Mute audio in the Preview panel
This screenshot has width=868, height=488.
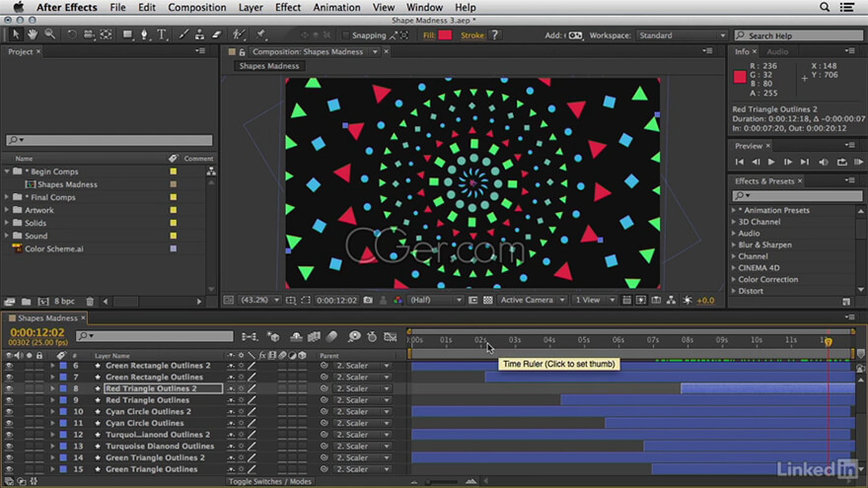tap(824, 162)
